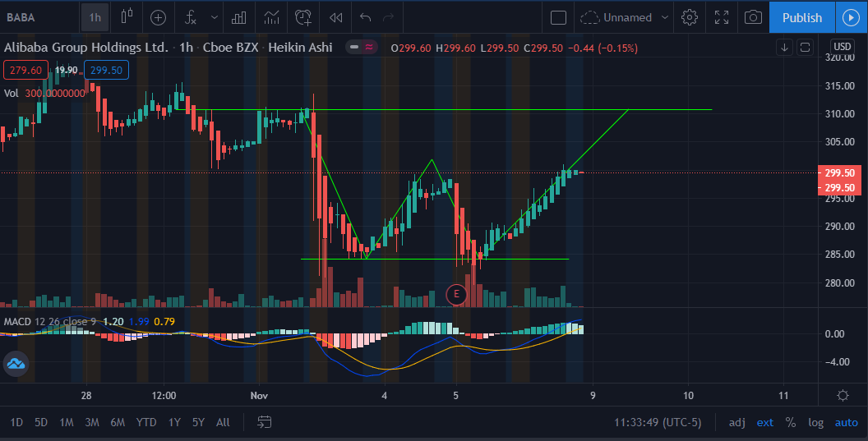Select the chart layout square icon
Screen dimensions: 868x441
coord(559,18)
